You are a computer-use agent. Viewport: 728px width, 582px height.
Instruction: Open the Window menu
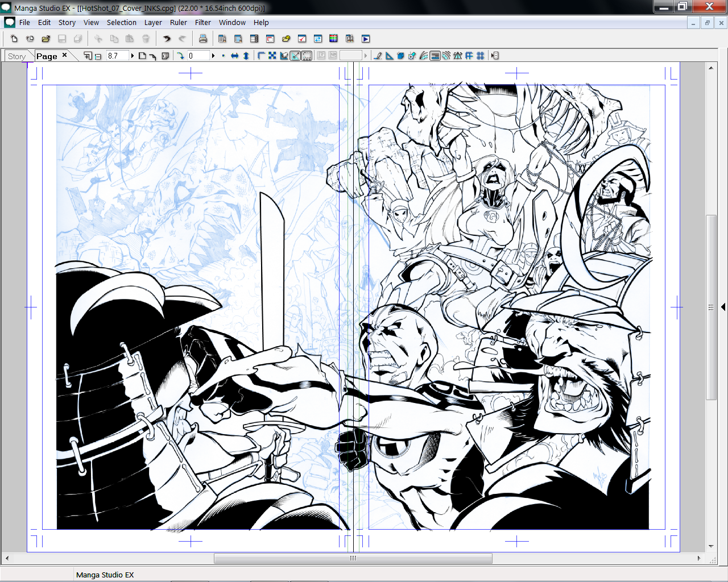(x=232, y=23)
